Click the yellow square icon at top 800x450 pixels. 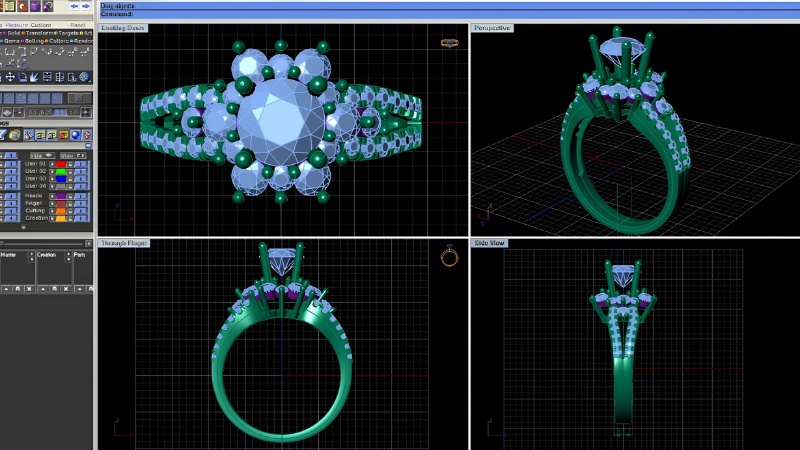(10, 6)
